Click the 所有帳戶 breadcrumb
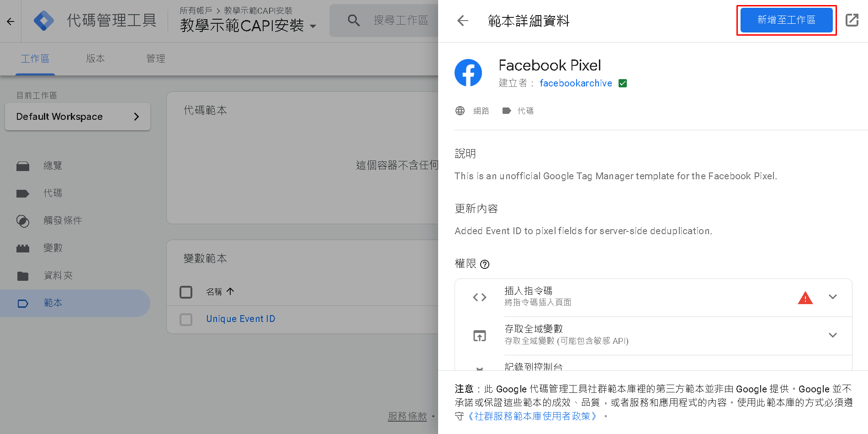868x434 pixels. coord(196,11)
